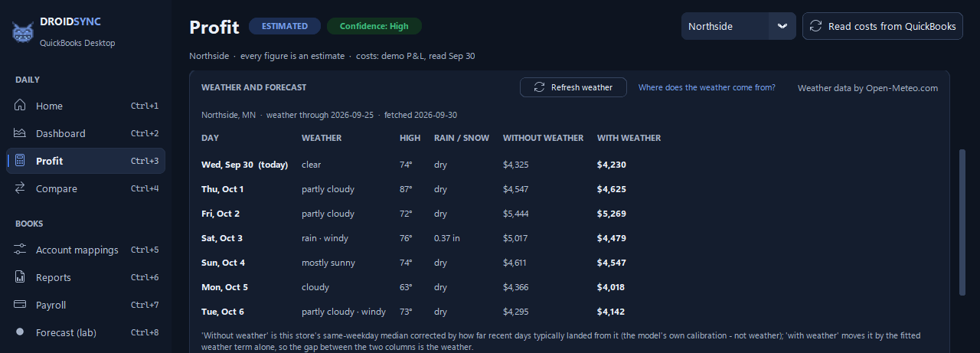Click the '0.37 in' rain value
The image size is (980, 353).
447,238
